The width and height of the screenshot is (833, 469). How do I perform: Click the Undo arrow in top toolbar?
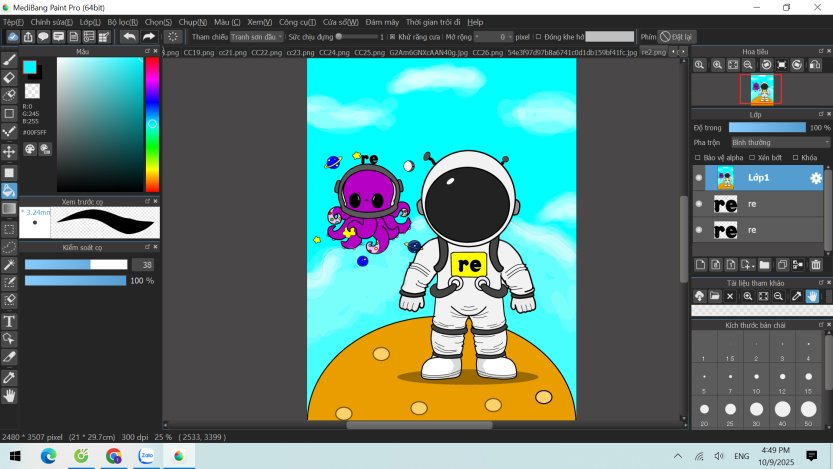129,37
